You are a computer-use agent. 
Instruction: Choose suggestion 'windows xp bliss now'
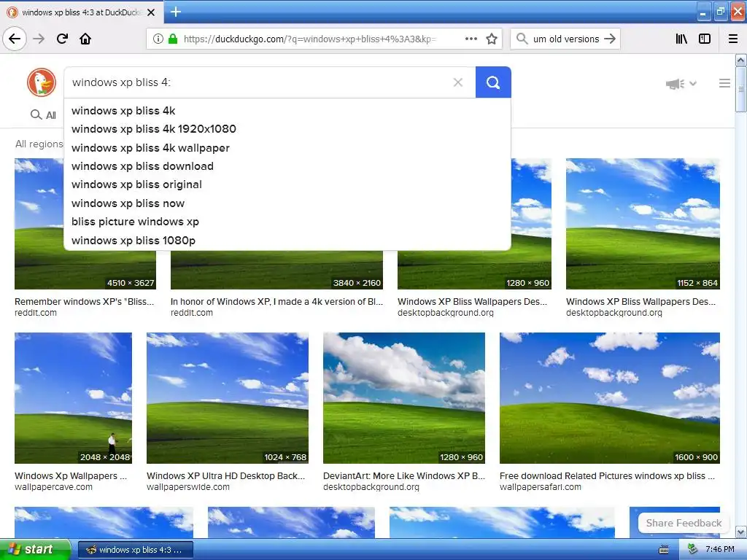coord(287,203)
